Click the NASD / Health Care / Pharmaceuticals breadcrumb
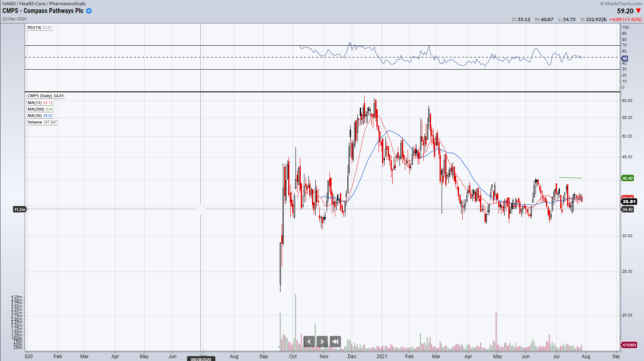The width and height of the screenshot is (644, 361). pos(44,4)
